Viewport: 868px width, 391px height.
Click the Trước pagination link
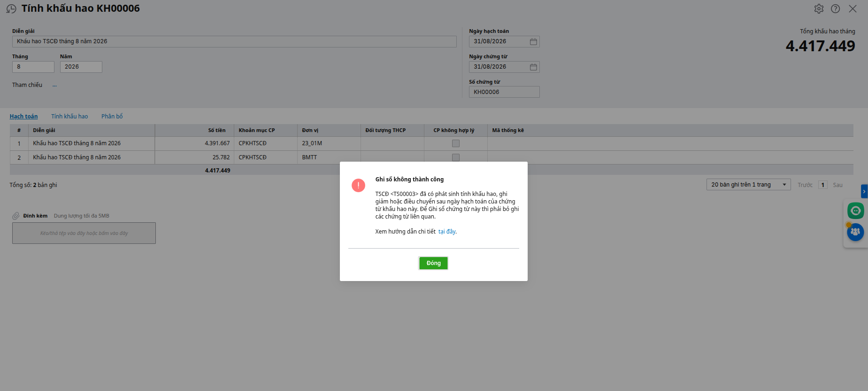pyautogui.click(x=805, y=185)
